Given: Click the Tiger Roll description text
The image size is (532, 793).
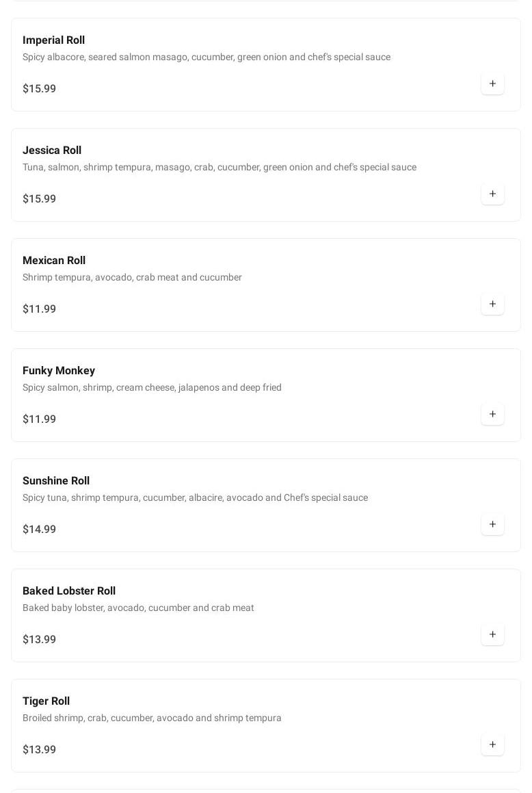Looking at the screenshot, I should coord(152,718).
